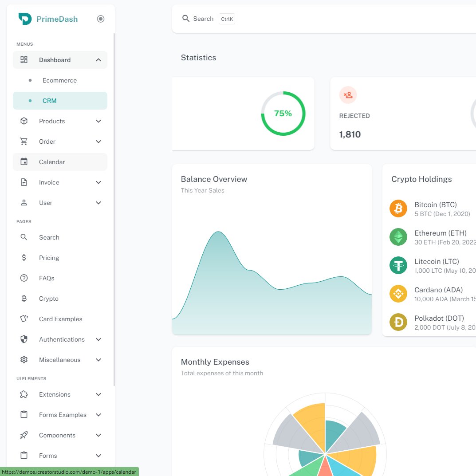
Task: Click the Products box icon
Action: tap(24, 121)
